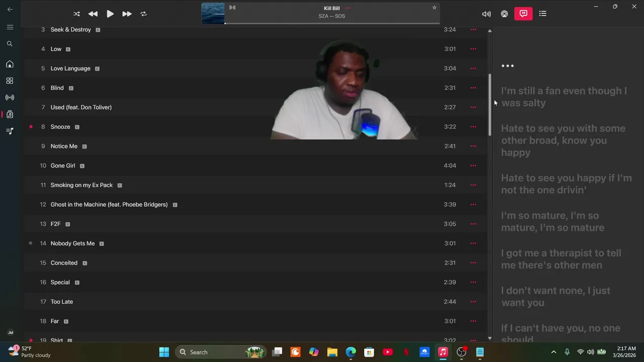Open Microsoft Store from taskbar
644x362 pixels.
point(369,352)
